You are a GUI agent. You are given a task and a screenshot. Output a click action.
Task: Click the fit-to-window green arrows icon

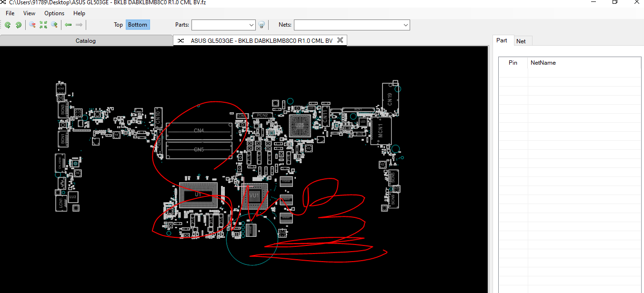(43, 25)
